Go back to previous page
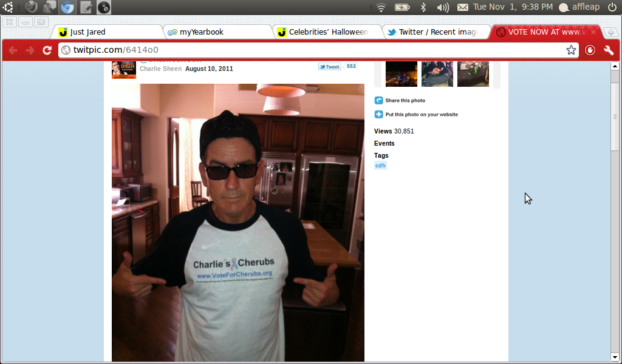The height and width of the screenshot is (364, 622). pyautogui.click(x=13, y=50)
